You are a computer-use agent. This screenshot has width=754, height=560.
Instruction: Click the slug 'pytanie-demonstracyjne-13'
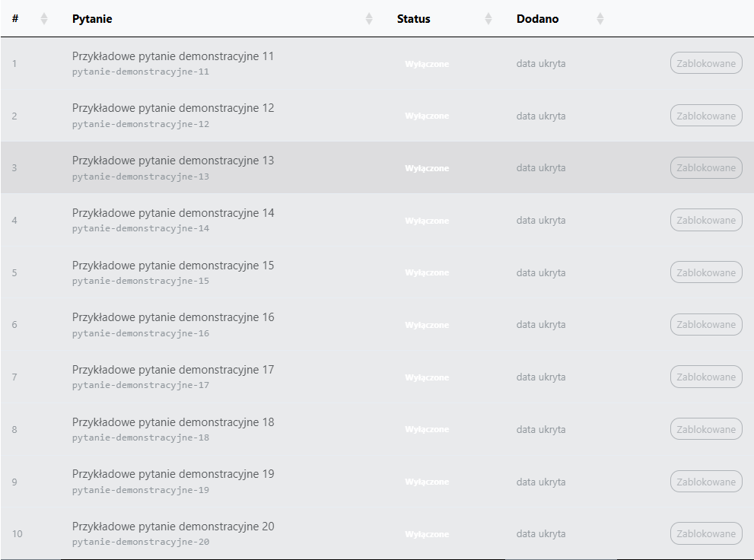[x=141, y=177]
